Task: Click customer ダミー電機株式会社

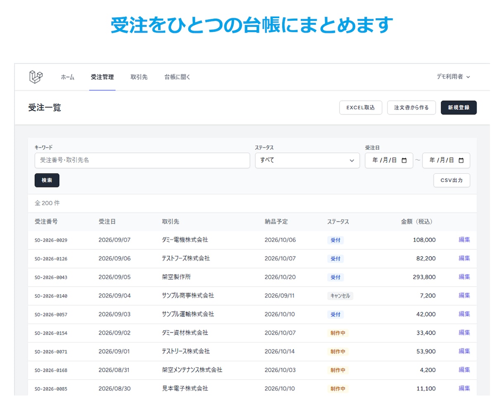Action: (185, 240)
